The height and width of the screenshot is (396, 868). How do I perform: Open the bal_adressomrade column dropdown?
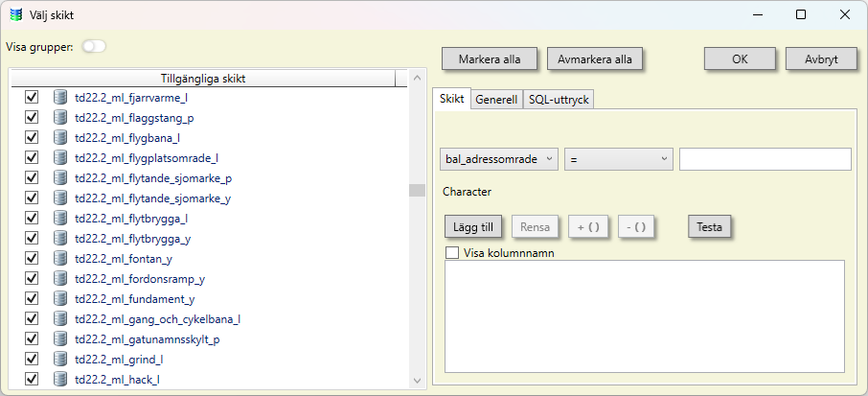(499, 160)
